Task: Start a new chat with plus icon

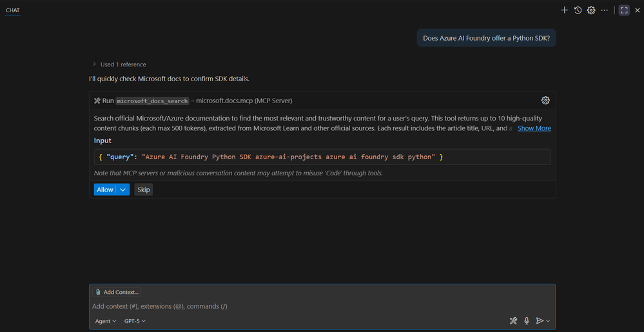Action: pyautogui.click(x=564, y=10)
